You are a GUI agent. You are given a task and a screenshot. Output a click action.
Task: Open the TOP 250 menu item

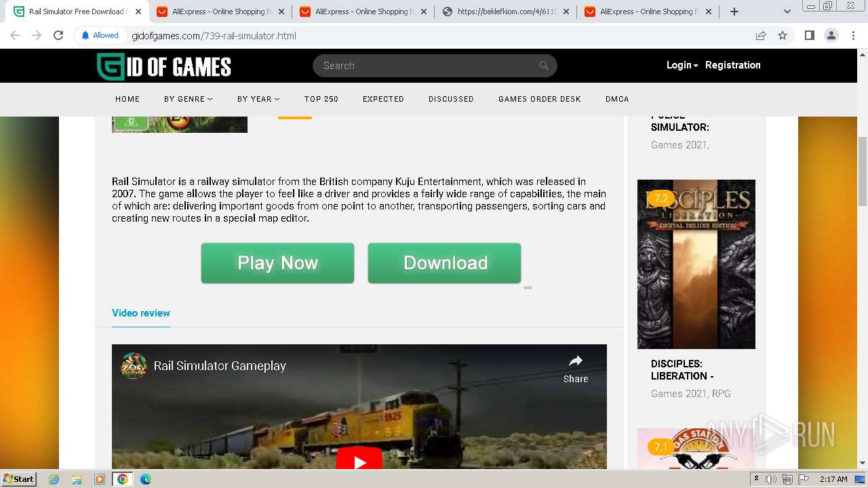click(x=321, y=99)
